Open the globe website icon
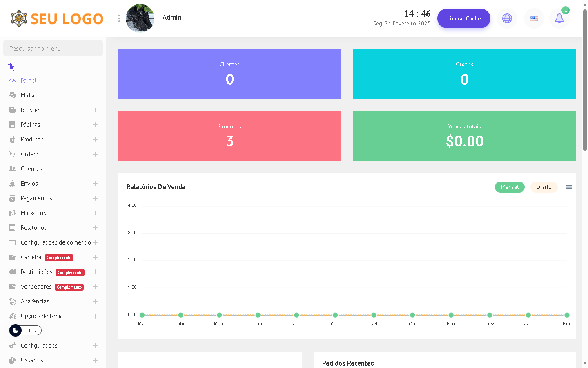This screenshot has width=588, height=368. pos(507,18)
